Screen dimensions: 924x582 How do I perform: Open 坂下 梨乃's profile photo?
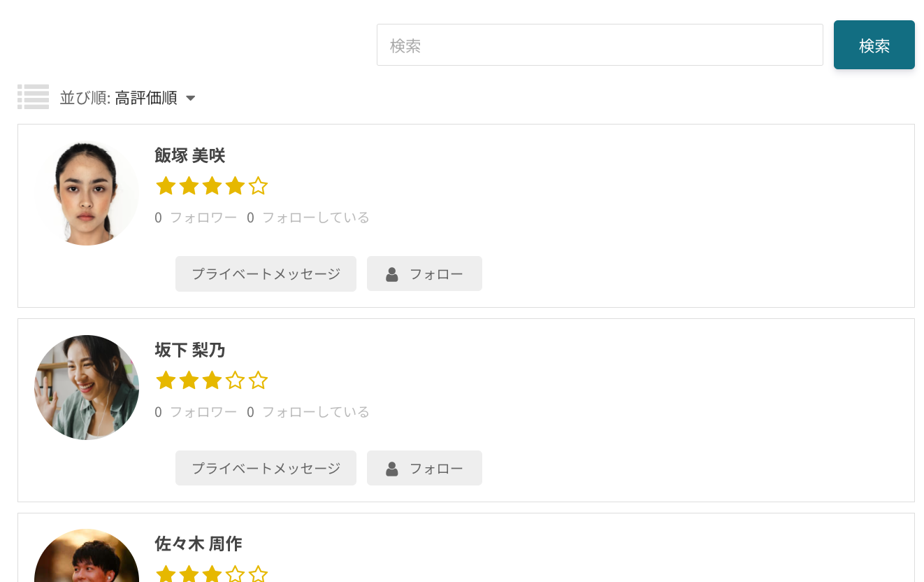pos(87,388)
